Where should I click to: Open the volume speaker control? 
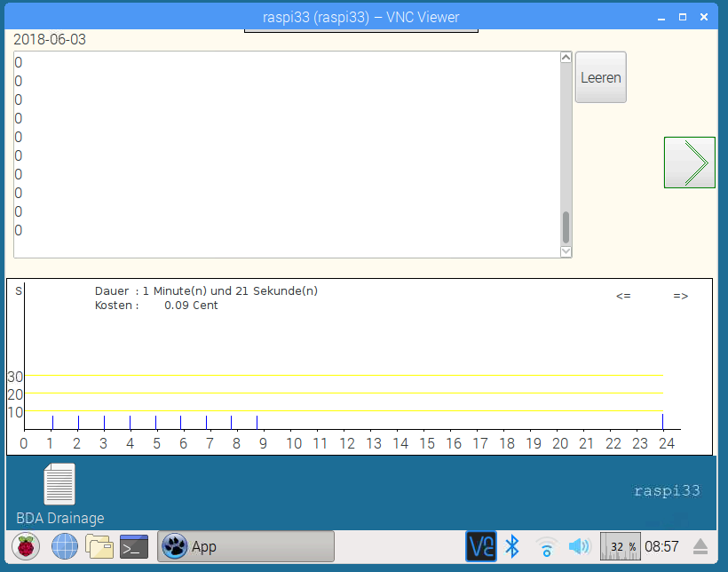coord(579,546)
